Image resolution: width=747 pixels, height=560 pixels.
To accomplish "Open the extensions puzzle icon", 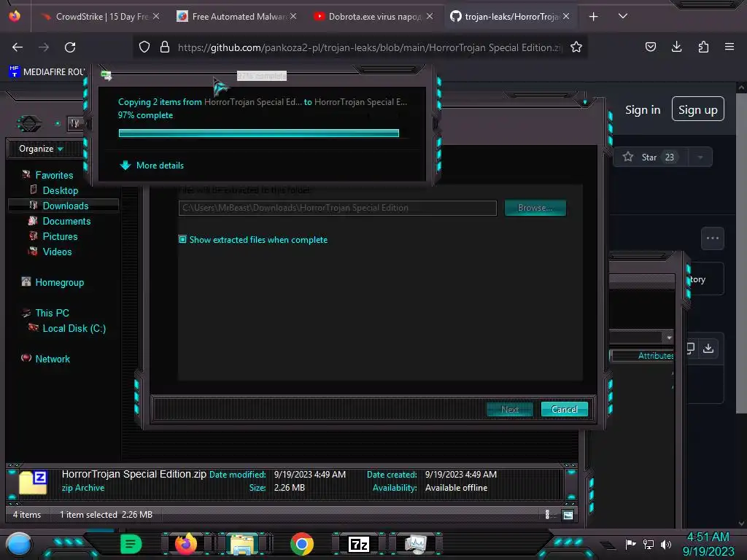I will [703, 47].
